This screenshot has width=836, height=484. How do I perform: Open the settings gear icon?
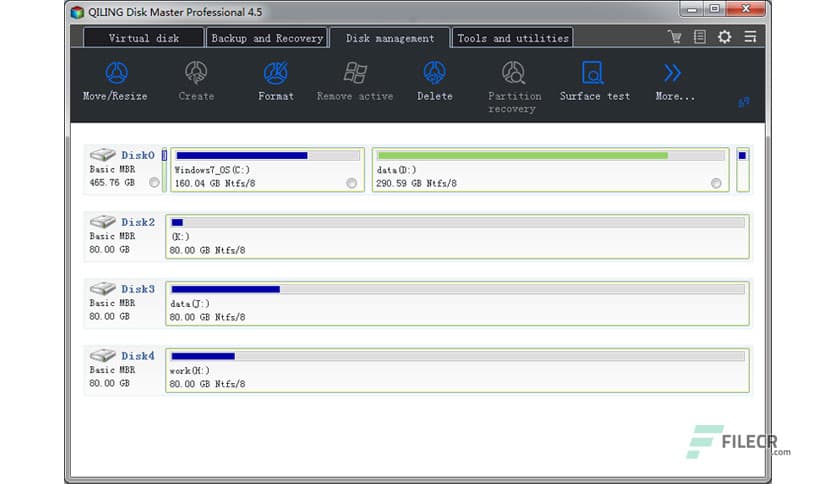pos(725,37)
